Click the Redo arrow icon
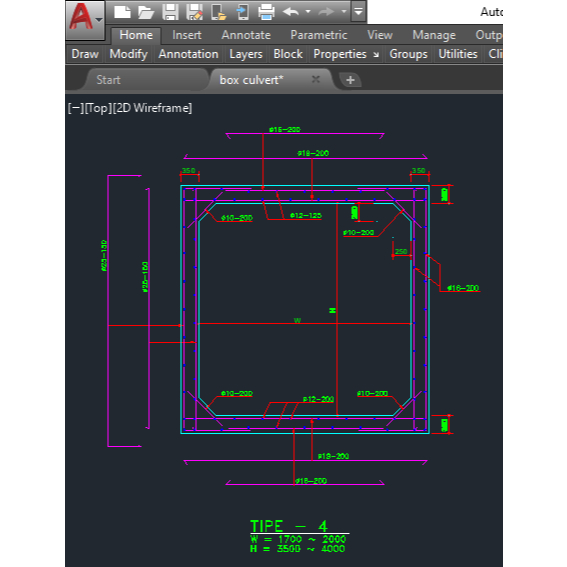 click(326, 12)
